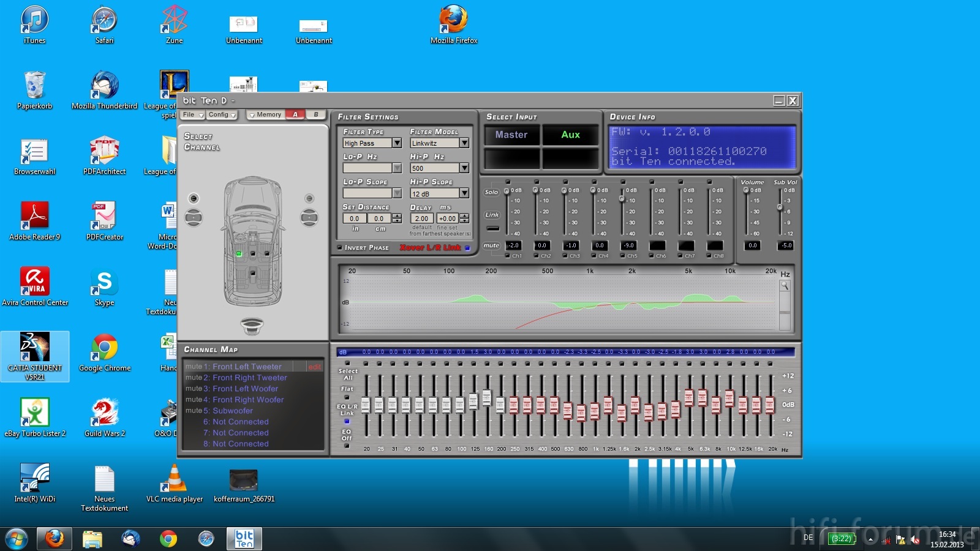Open VLC media player desktop icon
This screenshot has height=551, width=980.
175,483
